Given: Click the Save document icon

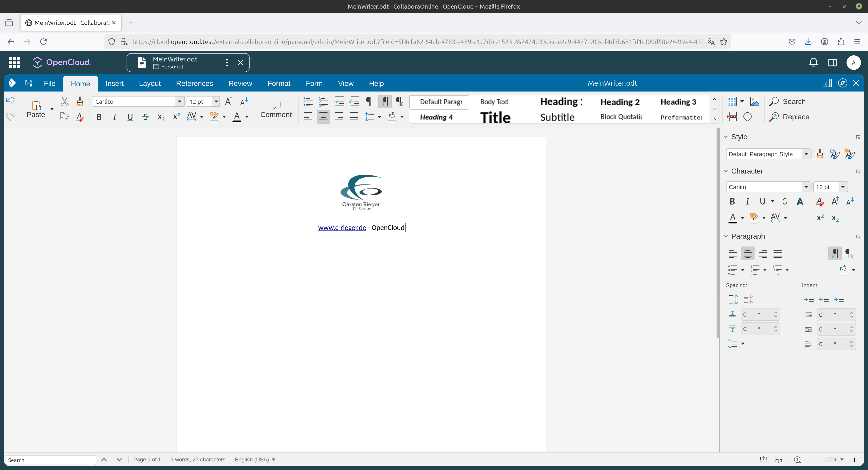Looking at the screenshot, I should [29, 83].
